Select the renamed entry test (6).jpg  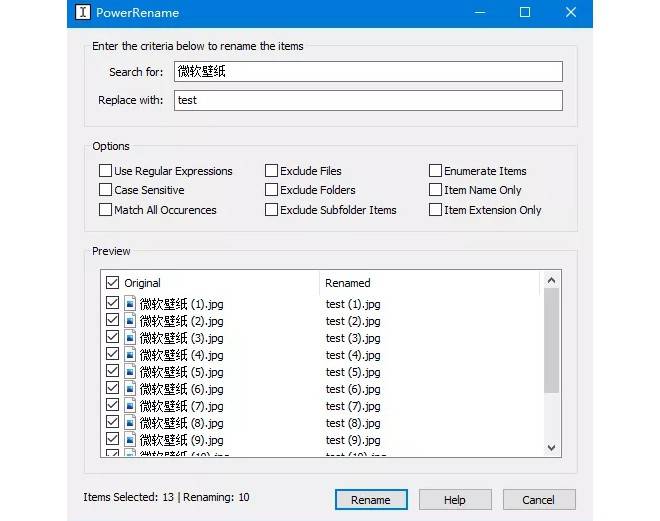pyautogui.click(x=353, y=389)
